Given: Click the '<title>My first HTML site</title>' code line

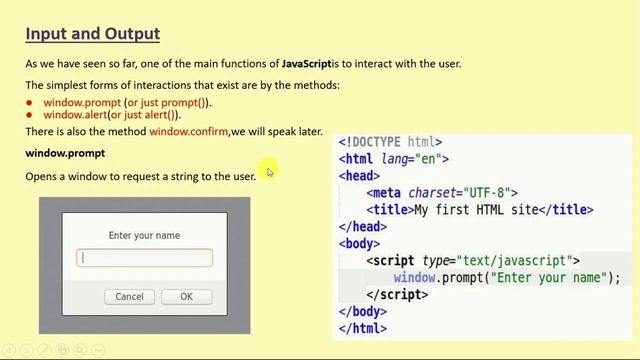Looking at the screenshot, I should click(x=480, y=210).
